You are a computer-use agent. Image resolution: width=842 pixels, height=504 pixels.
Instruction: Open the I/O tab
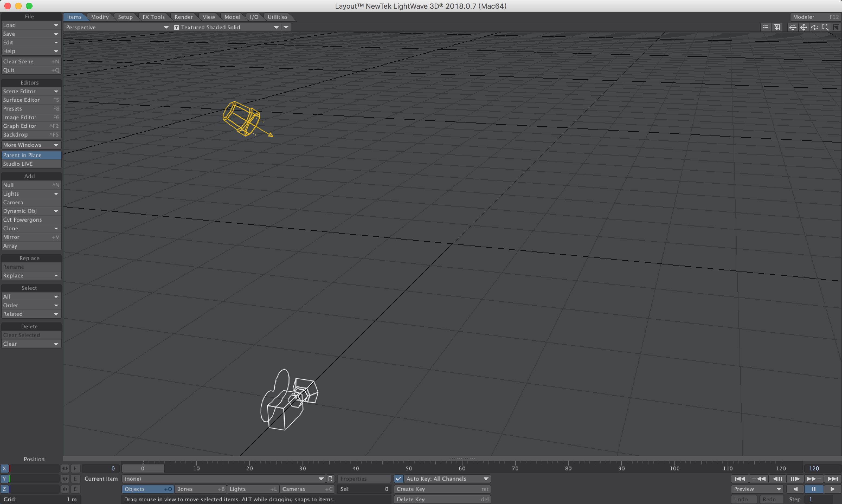(254, 17)
